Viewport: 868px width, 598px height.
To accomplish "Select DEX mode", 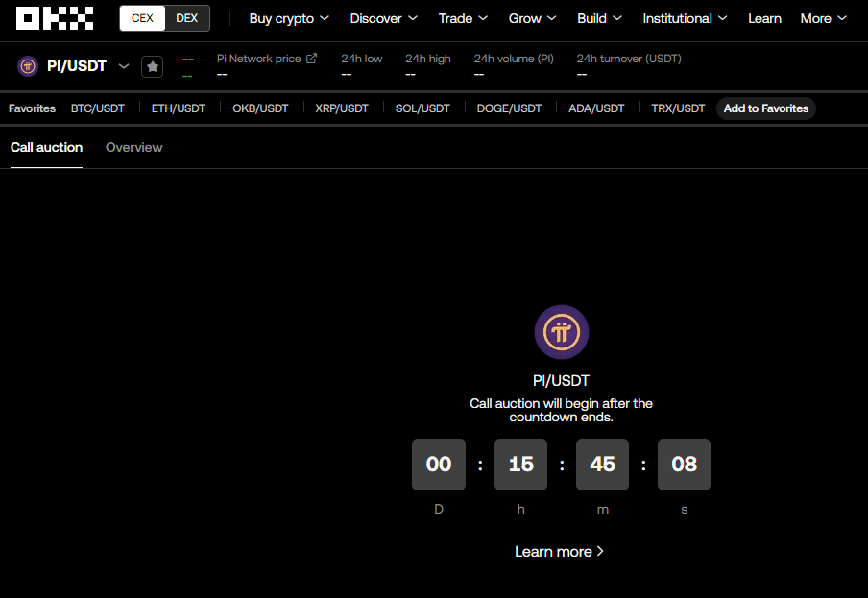I will tap(186, 17).
